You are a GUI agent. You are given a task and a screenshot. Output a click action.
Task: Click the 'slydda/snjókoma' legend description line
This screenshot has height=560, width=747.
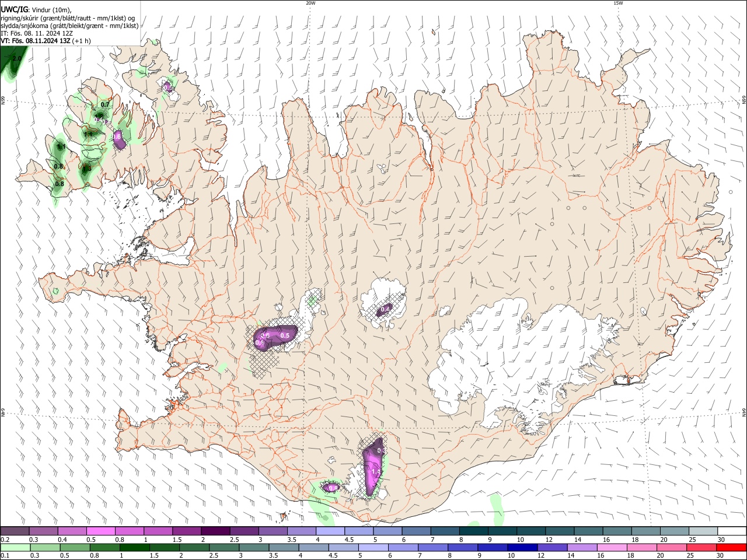click(70, 26)
